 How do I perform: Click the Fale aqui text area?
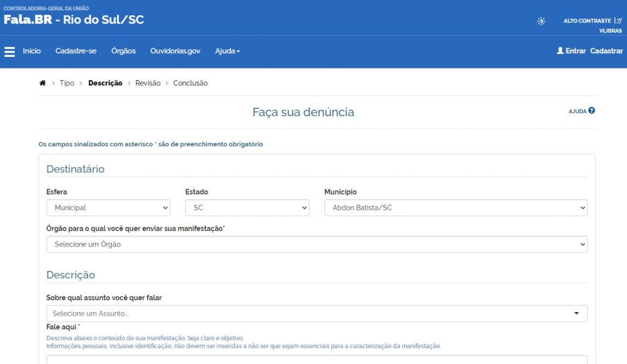[317, 359]
